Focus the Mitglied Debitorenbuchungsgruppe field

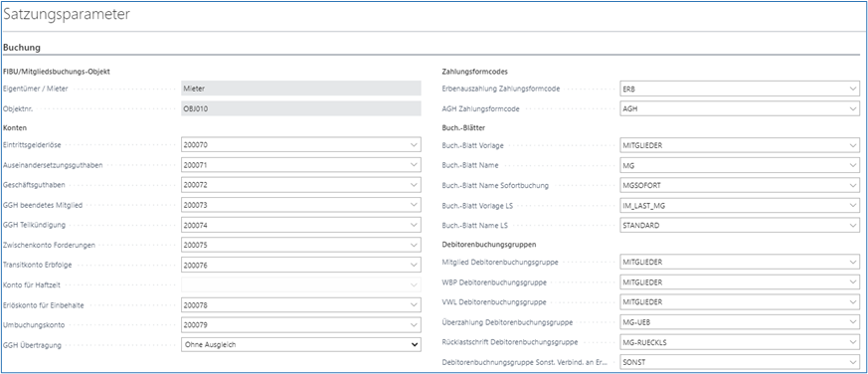click(x=740, y=262)
